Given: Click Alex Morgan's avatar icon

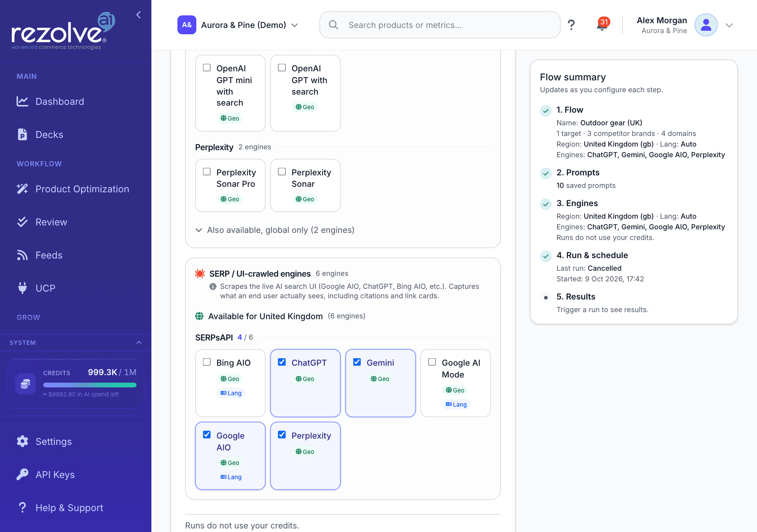Looking at the screenshot, I should pos(706,25).
